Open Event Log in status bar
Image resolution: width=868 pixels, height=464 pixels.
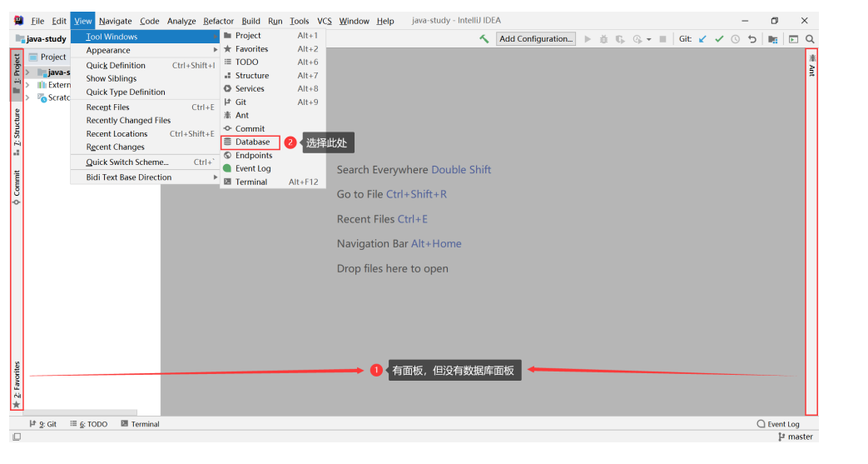click(x=778, y=424)
